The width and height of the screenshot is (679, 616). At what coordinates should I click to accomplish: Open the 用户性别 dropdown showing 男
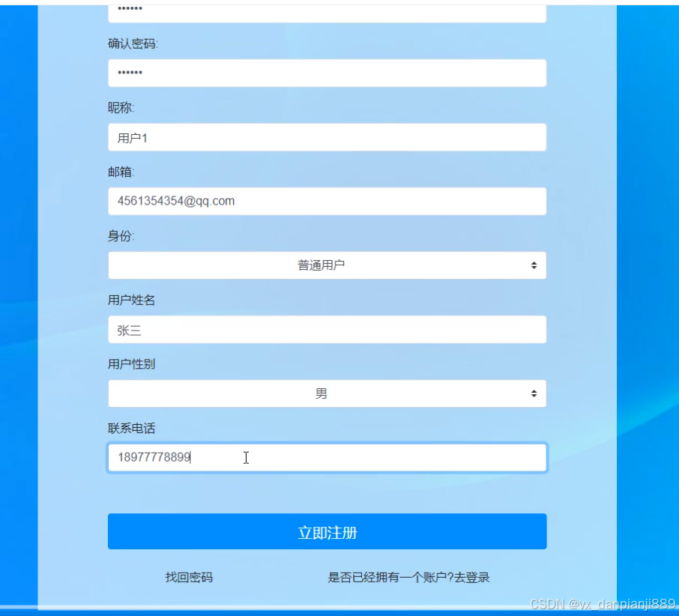tap(327, 393)
